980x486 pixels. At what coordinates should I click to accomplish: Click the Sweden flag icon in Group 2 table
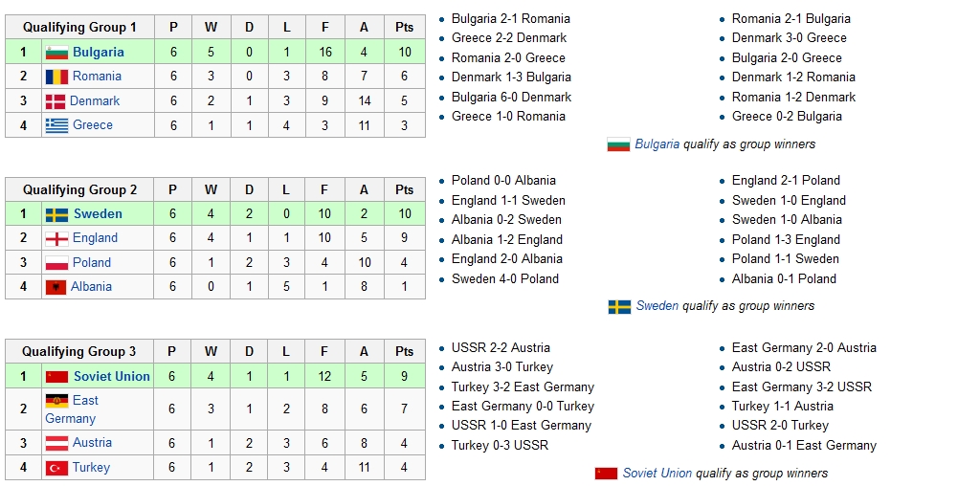56,214
